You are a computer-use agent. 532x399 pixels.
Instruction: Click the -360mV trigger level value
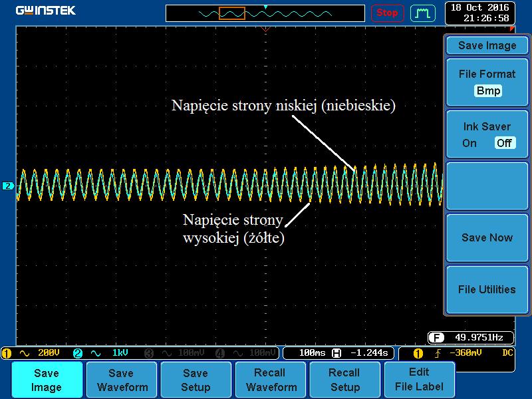tap(465, 353)
